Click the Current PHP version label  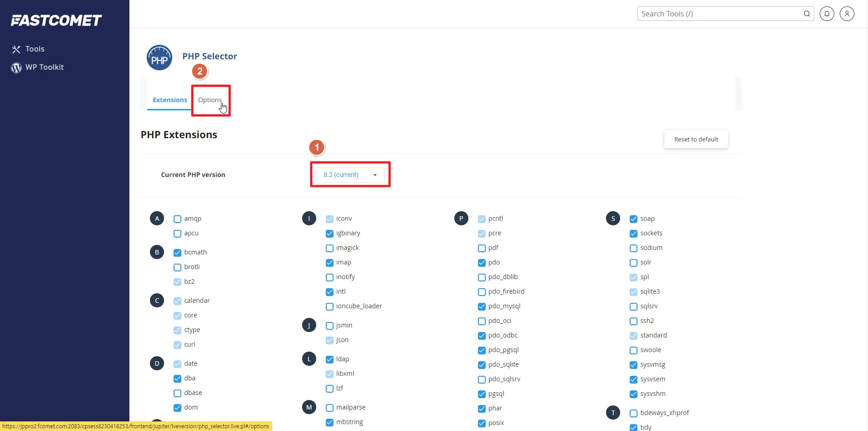click(193, 175)
